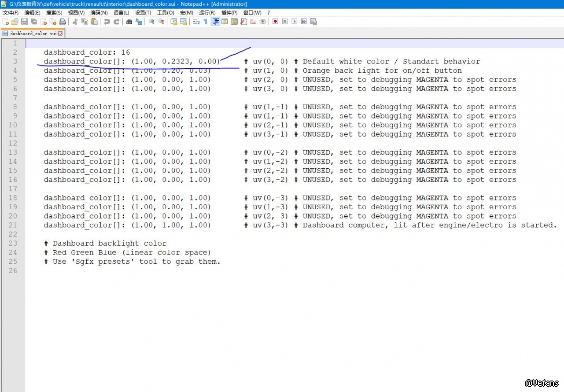Close the dashboard_color.sui tab

(x=60, y=33)
